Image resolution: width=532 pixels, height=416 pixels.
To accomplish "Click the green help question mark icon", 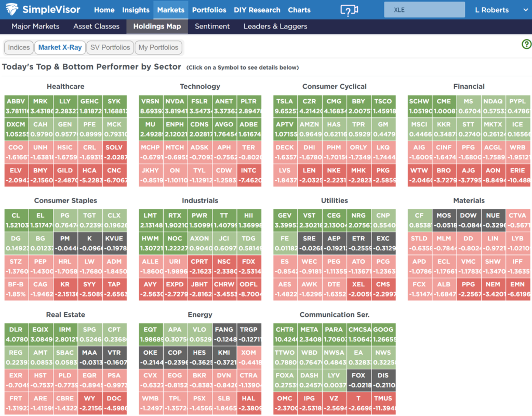I will click(527, 44).
